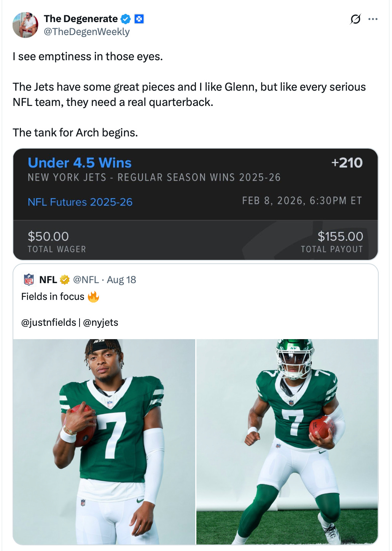Open The Degenerate display name
The image size is (392, 551).
point(81,19)
